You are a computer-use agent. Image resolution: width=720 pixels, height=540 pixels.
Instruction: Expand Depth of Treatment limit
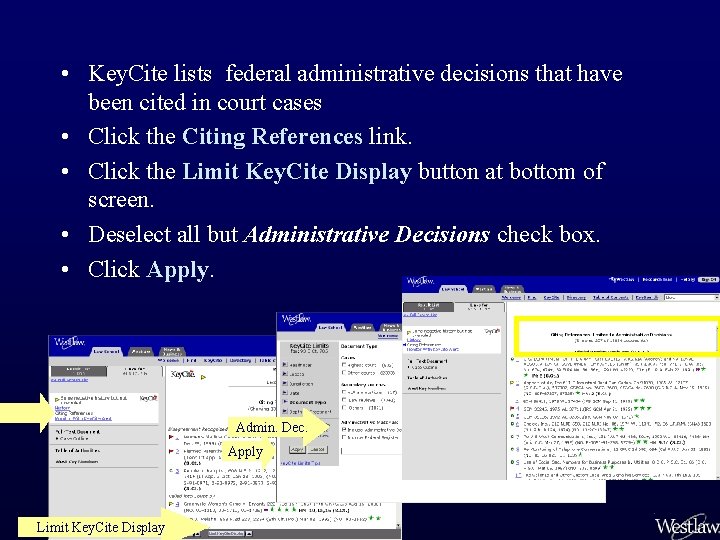(285, 411)
